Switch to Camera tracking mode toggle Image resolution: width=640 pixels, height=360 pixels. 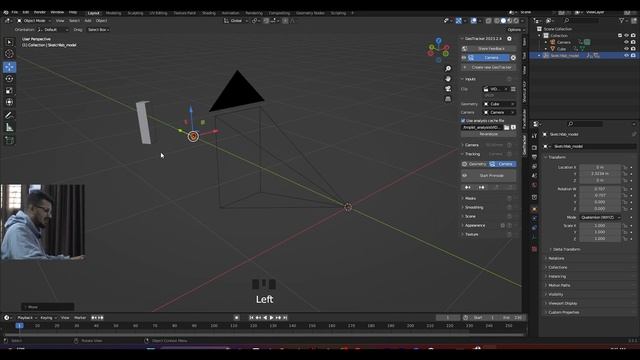pos(502,164)
